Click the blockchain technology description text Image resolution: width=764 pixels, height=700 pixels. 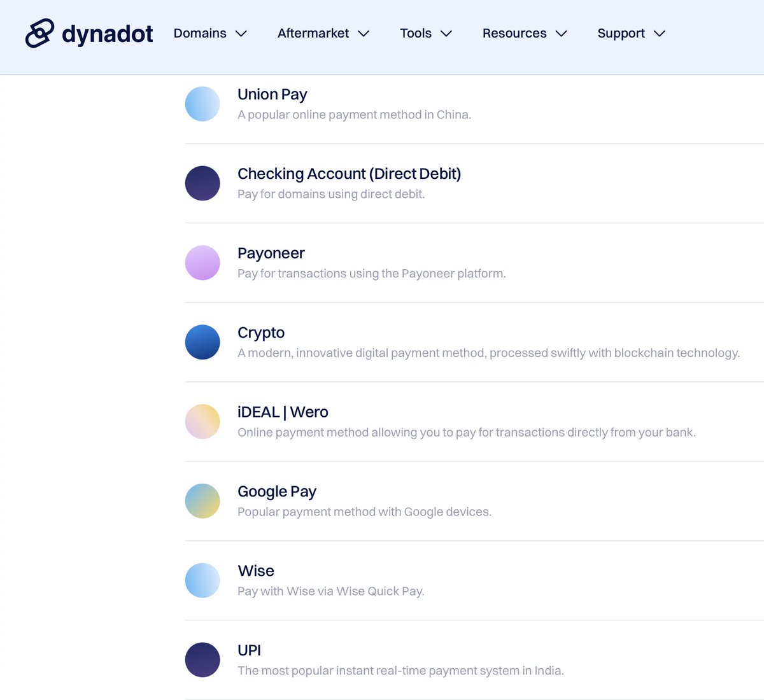point(489,353)
